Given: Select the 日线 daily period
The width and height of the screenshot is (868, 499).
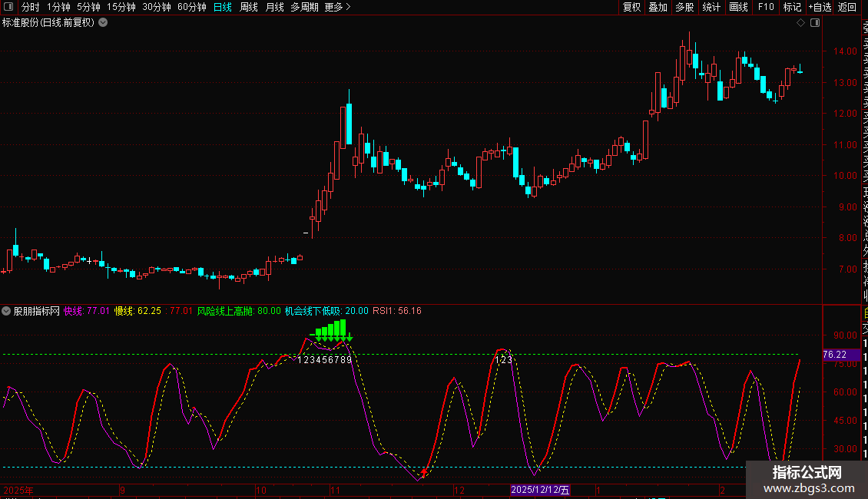Looking at the screenshot, I should tap(223, 7).
